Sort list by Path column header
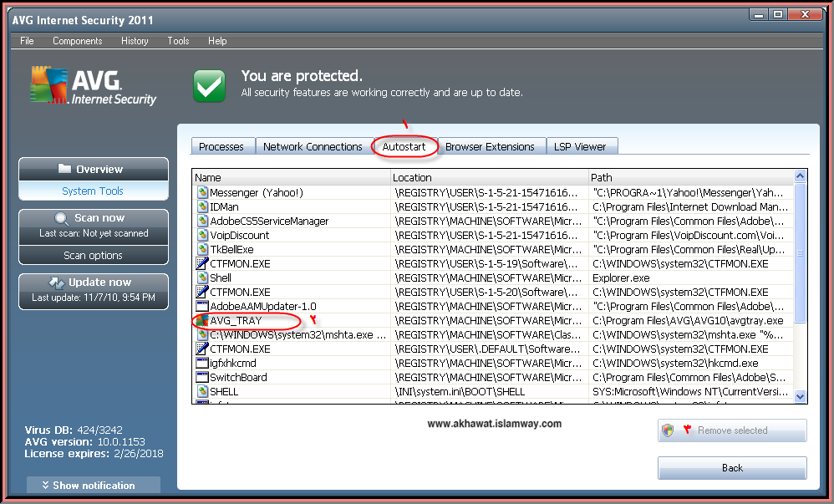This screenshot has width=834, height=504. [691, 177]
